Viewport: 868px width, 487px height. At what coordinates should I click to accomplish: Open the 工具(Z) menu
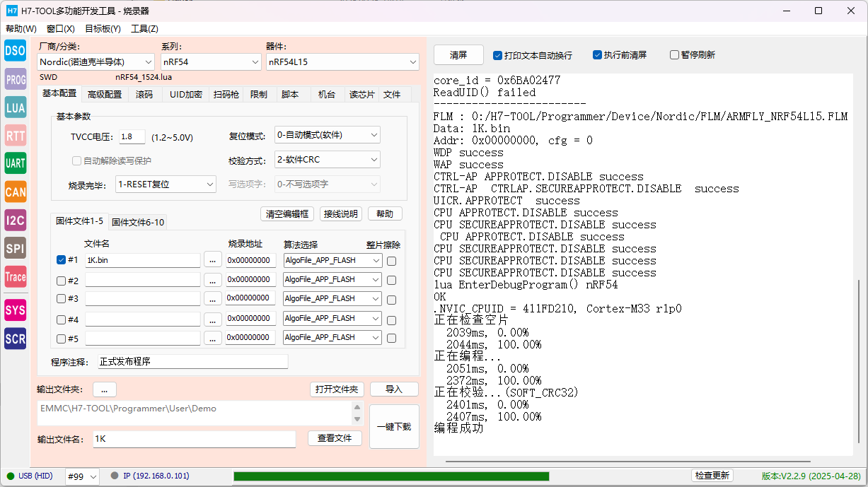pyautogui.click(x=144, y=29)
